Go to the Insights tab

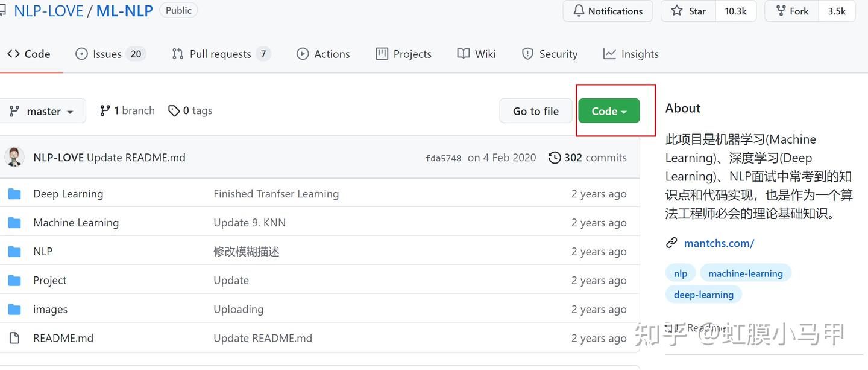click(x=631, y=54)
